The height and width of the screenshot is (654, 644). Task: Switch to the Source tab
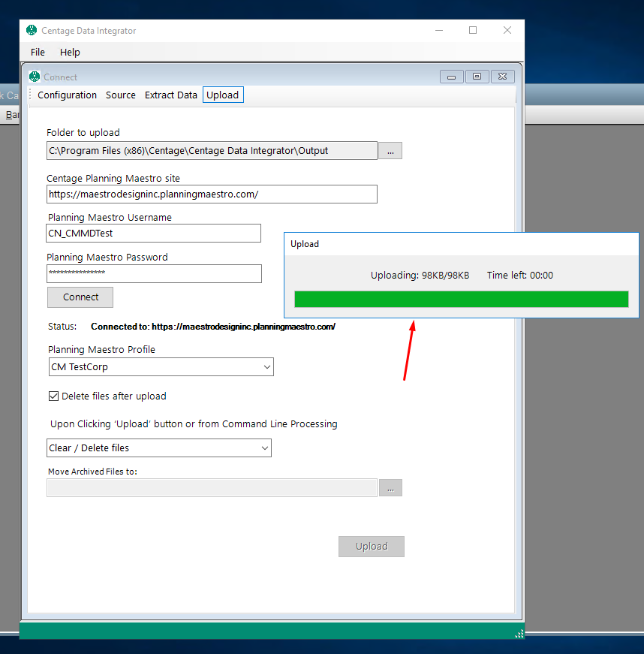pyautogui.click(x=120, y=95)
